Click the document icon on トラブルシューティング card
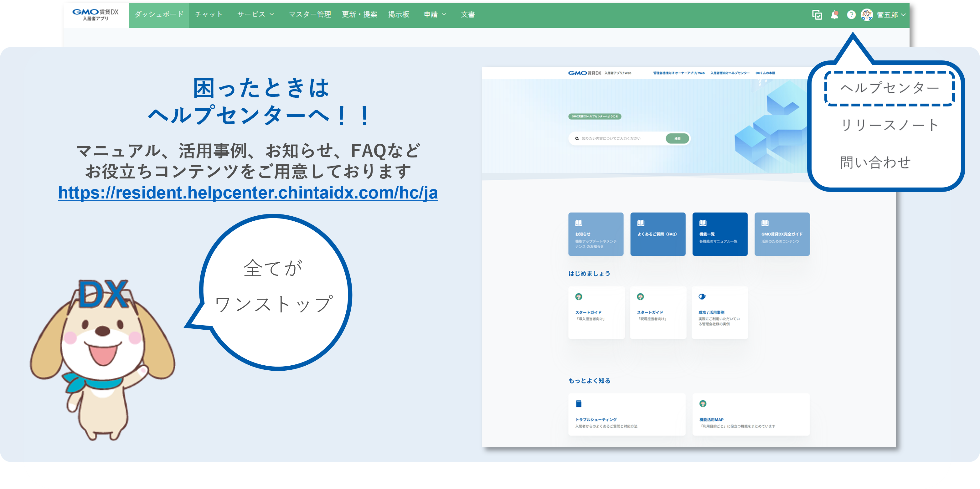980x489 pixels. 579,404
